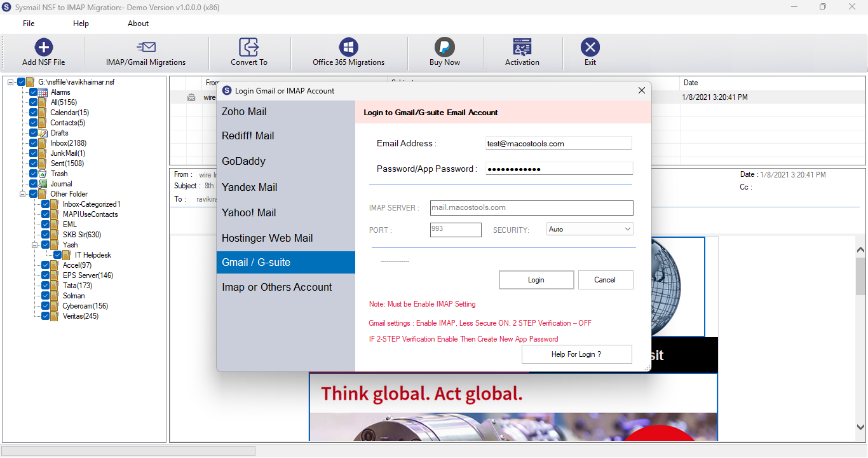868x458 pixels.
Task: Uncheck the Accel(97) checkbox
Action: (46, 265)
